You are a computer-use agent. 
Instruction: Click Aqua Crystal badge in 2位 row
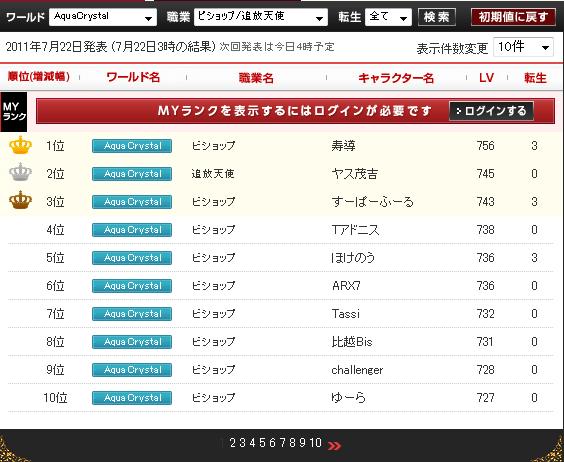point(132,174)
